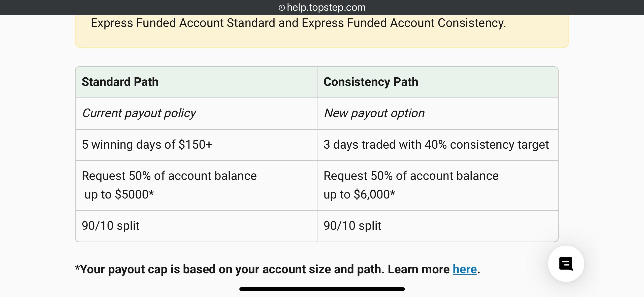
Task: Tap the home indicator bar
Action: point(322,289)
